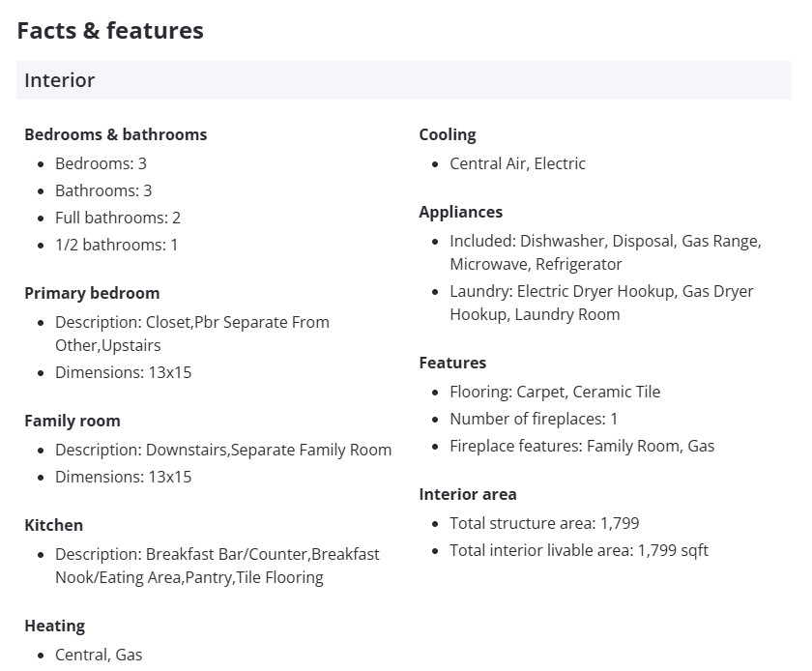
Task: Select Downstairs, Separate Family Room description
Action: click(223, 450)
